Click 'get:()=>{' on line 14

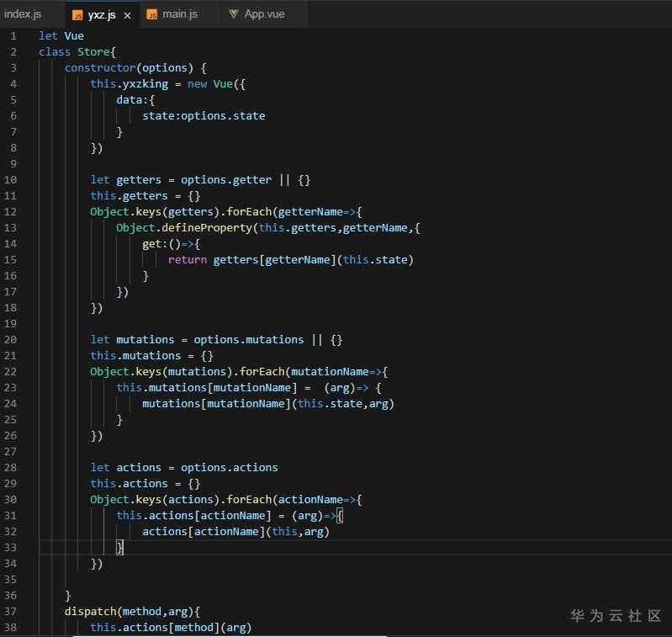(171, 244)
